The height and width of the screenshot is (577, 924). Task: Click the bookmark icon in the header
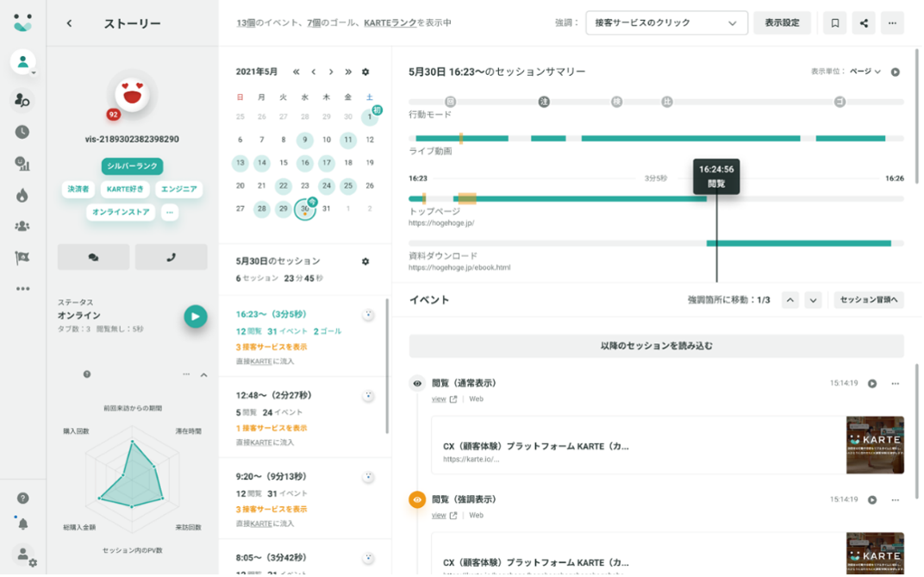pos(835,23)
